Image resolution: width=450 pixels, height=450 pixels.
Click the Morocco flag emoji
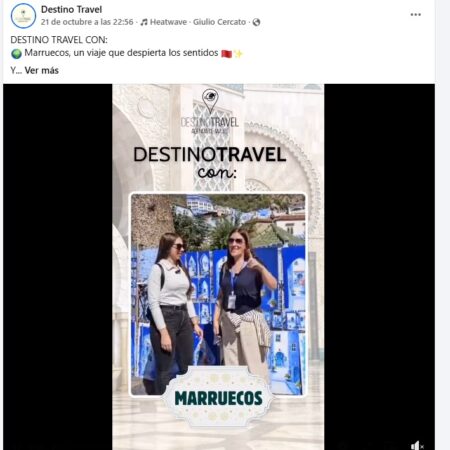(x=226, y=54)
